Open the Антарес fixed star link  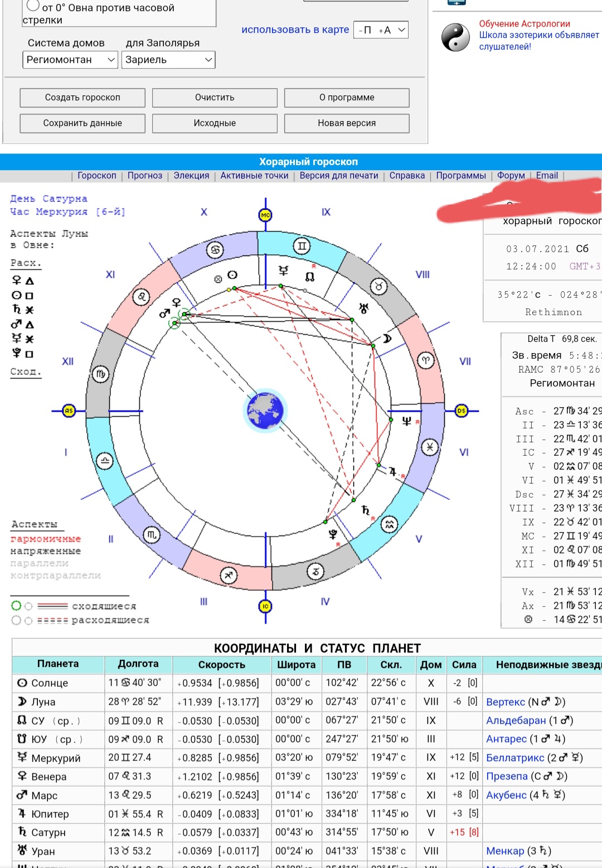(x=506, y=739)
